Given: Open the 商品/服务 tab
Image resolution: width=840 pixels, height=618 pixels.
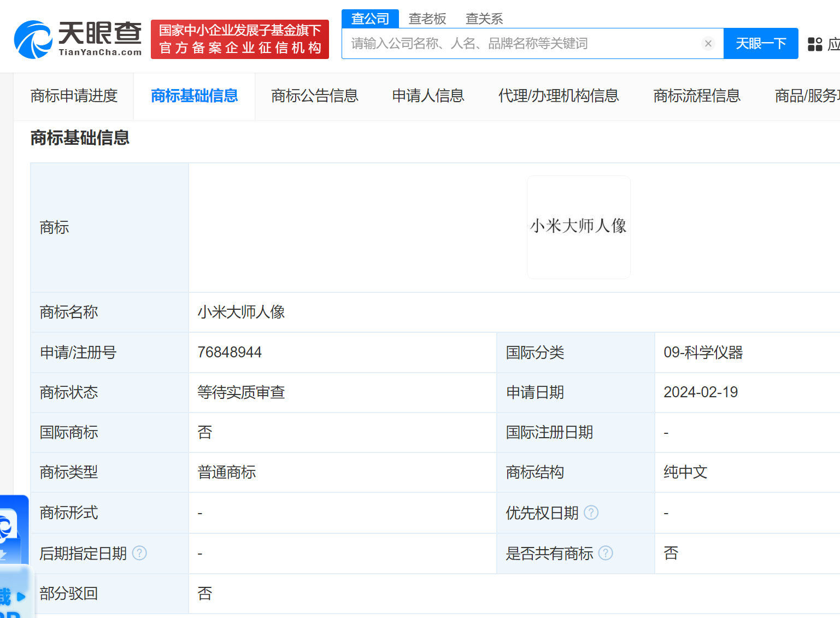Looking at the screenshot, I should [x=807, y=96].
